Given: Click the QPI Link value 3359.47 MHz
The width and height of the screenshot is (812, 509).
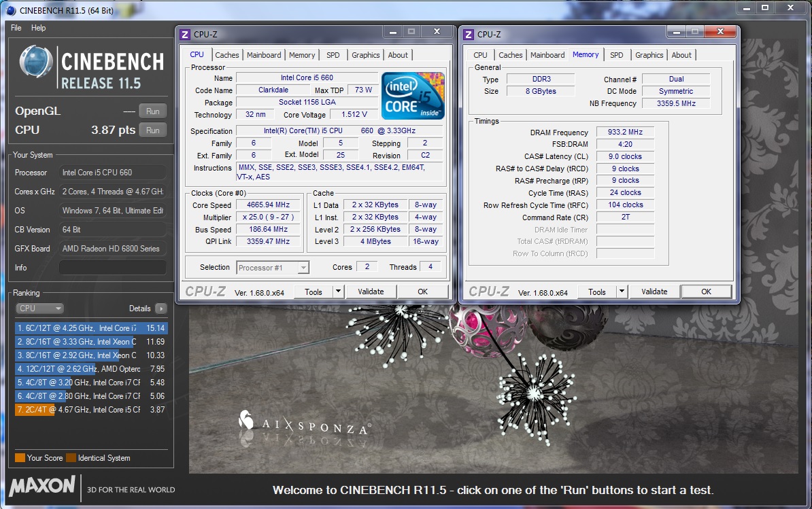Looking at the screenshot, I should click(x=268, y=241).
